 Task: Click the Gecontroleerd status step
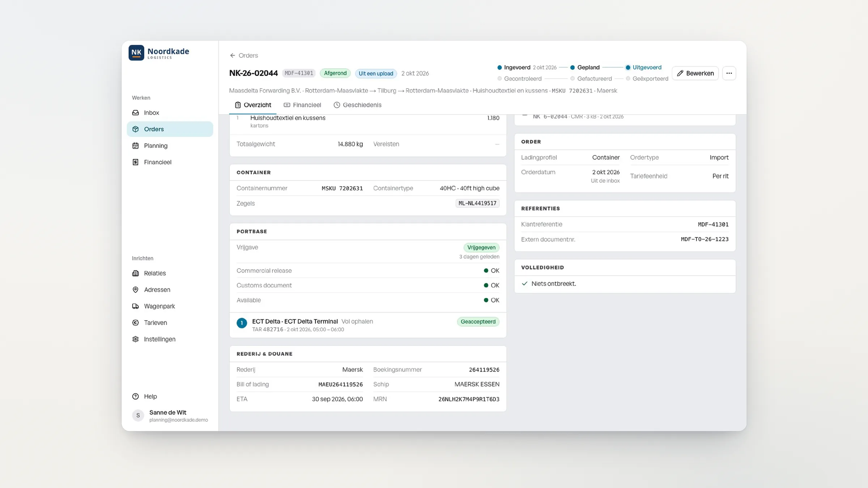tap(519, 79)
